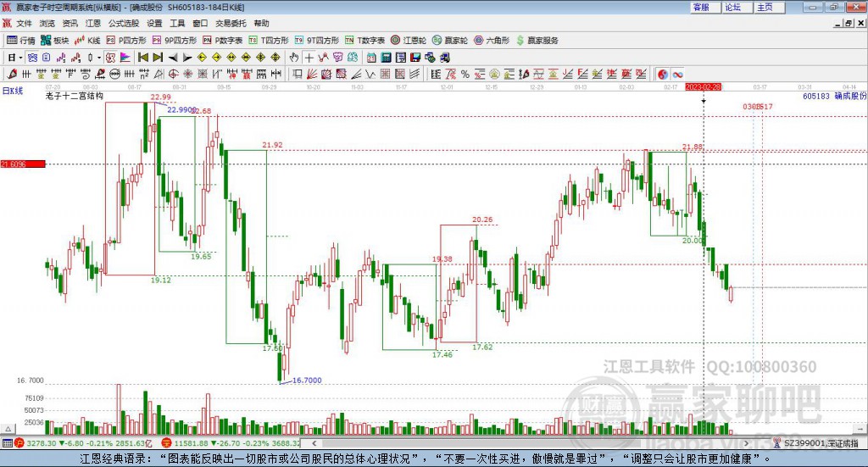Open the T数字表 tool
The image size is (868, 467).
click(x=364, y=41)
